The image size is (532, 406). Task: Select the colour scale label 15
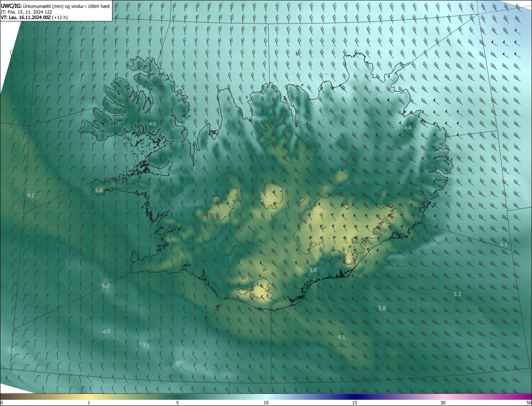(x=355, y=403)
